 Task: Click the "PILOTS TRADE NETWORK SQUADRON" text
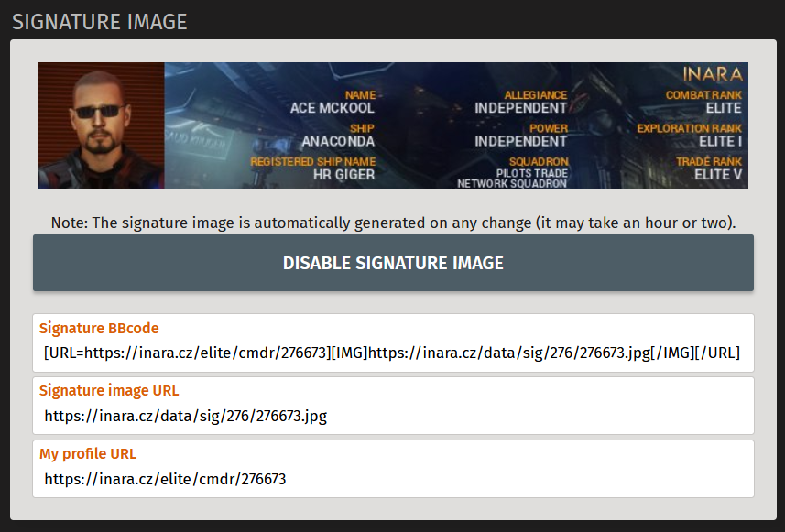tap(512, 179)
